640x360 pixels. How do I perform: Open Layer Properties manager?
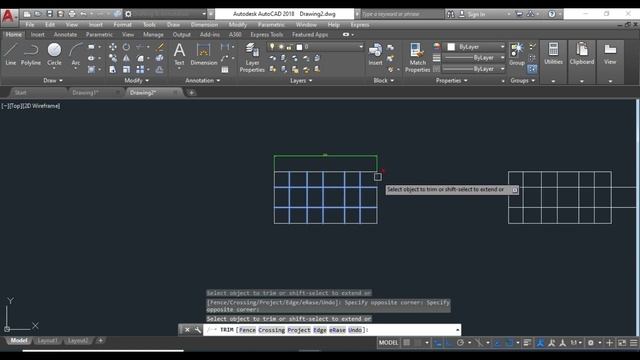click(x=252, y=58)
